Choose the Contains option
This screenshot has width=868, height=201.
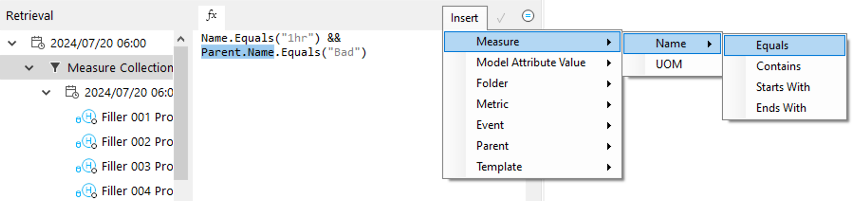pyautogui.click(x=785, y=66)
